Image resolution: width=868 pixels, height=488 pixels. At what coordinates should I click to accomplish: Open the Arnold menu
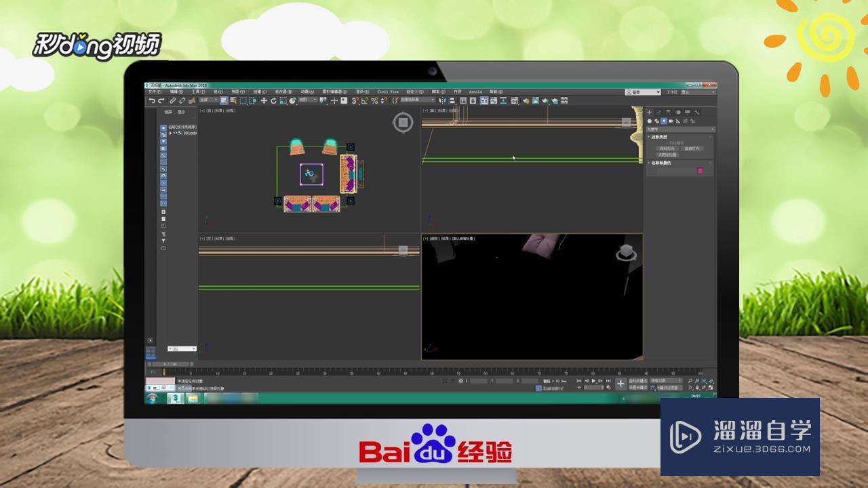point(475,91)
